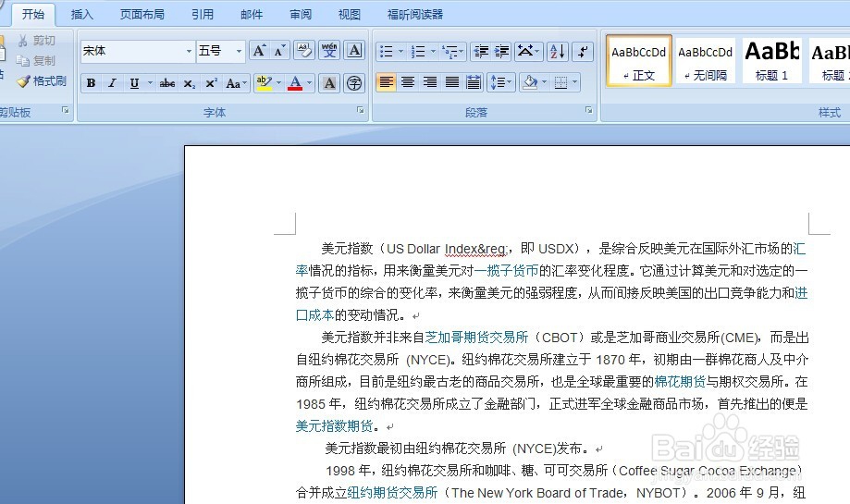This screenshot has width=850, height=504.
Task: Grow font size
Action: pyautogui.click(x=259, y=51)
